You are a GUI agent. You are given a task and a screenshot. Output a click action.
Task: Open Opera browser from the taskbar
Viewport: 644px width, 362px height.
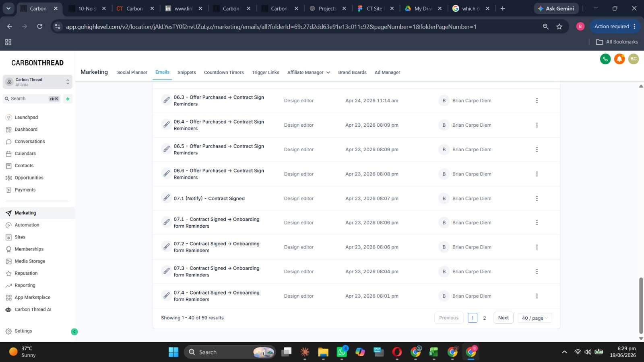pyautogui.click(x=397, y=352)
